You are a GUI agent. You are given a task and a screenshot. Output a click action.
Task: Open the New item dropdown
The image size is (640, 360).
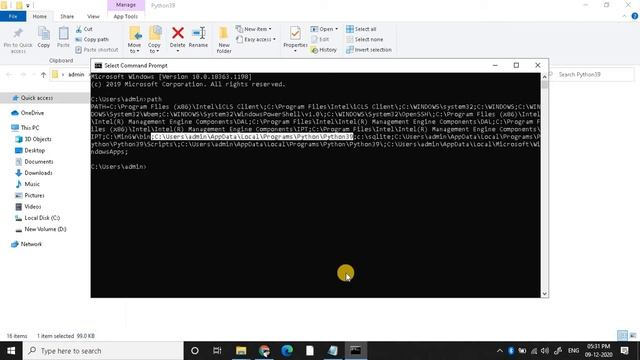click(x=254, y=29)
